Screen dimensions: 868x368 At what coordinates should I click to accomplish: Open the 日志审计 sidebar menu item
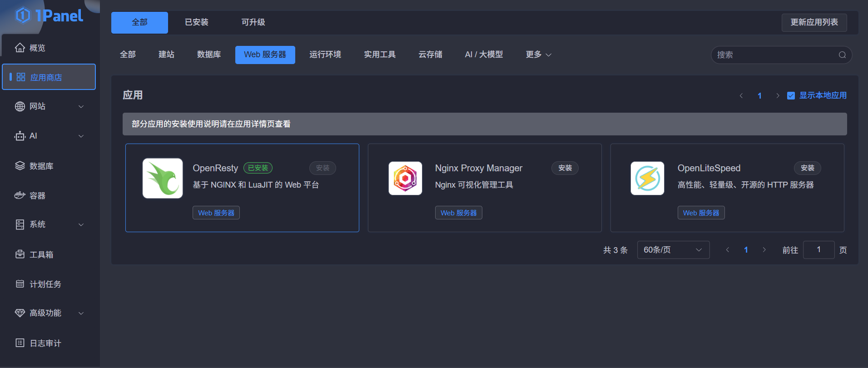(x=49, y=343)
